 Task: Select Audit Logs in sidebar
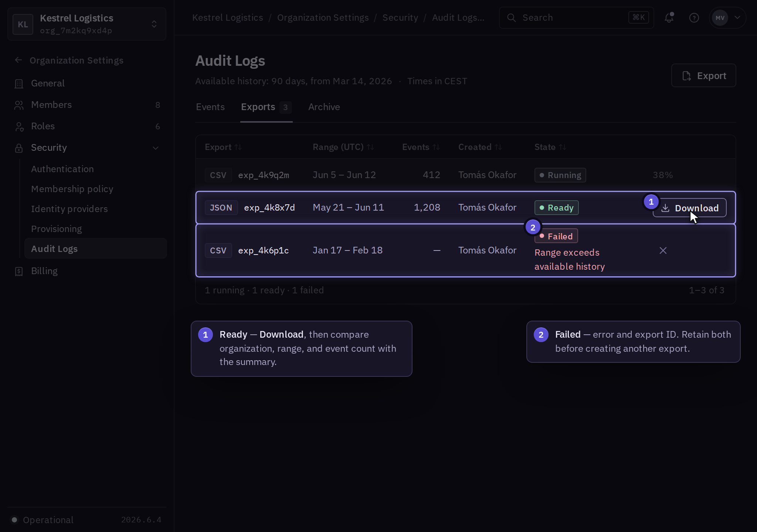[95, 249]
